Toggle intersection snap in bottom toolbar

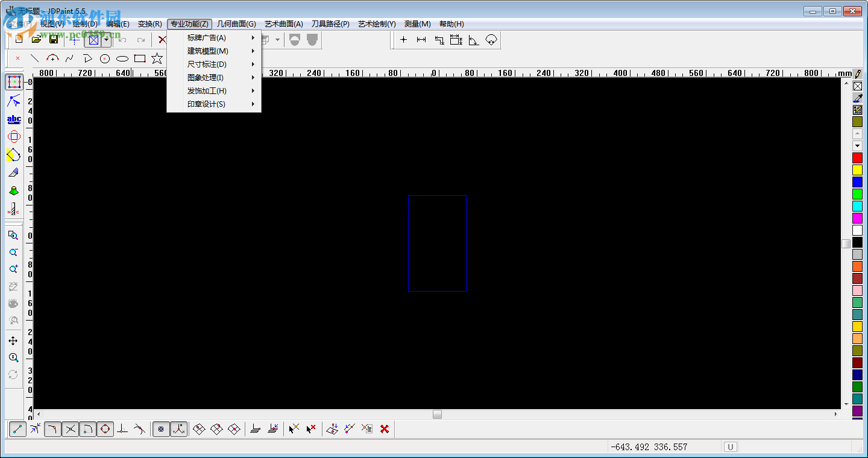click(70, 428)
